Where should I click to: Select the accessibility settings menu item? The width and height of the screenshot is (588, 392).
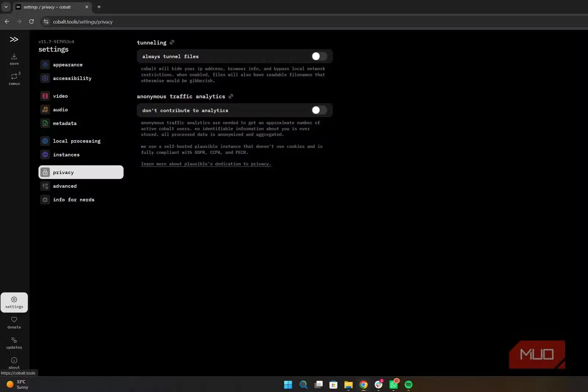[x=81, y=78]
